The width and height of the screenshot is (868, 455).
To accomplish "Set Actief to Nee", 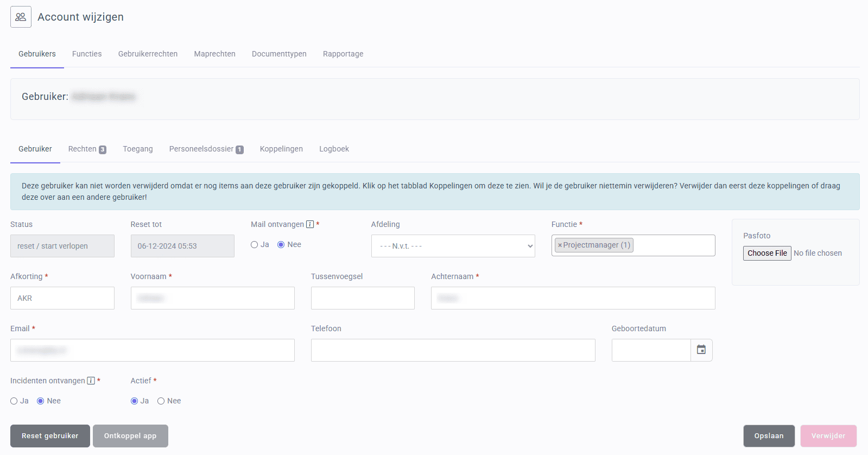I will pyautogui.click(x=161, y=401).
